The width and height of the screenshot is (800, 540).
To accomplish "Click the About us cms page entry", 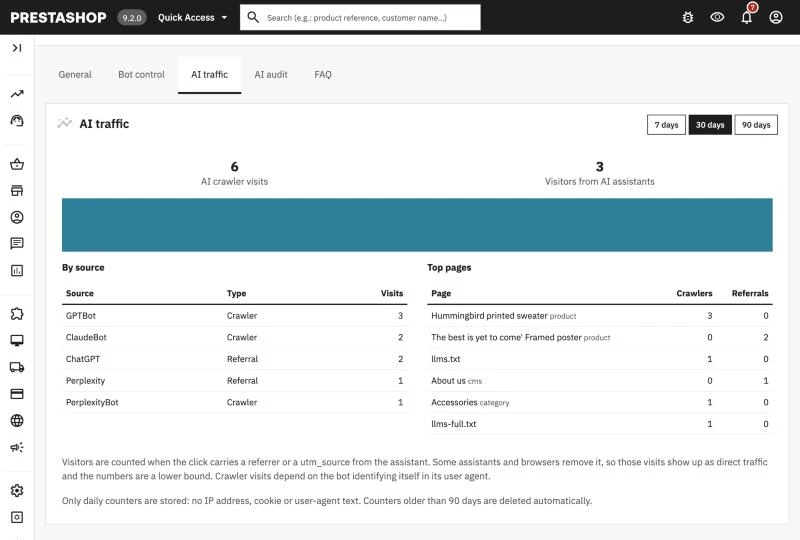I will pyautogui.click(x=456, y=381).
